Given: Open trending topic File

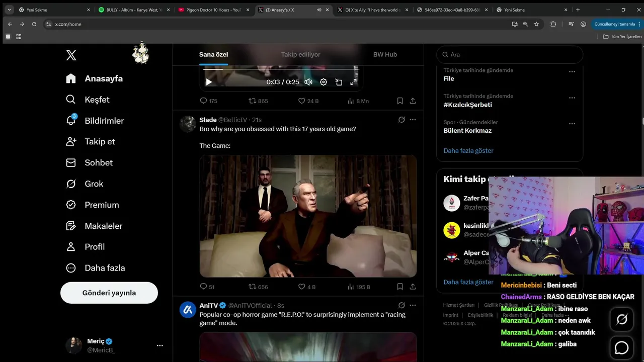Looking at the screenshot, I should tap(449, 79).
